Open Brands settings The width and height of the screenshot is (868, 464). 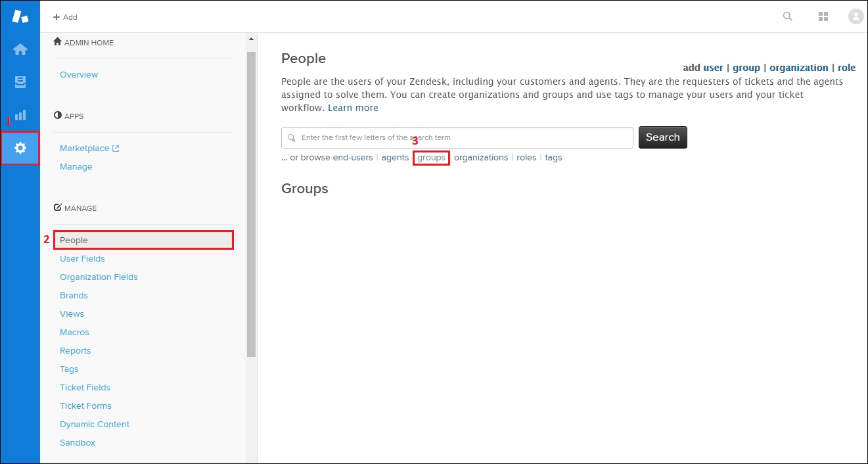[73, 295]
